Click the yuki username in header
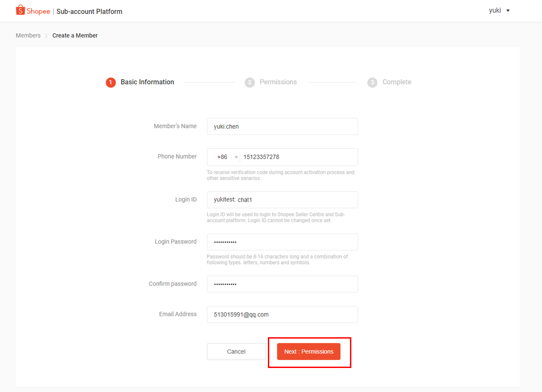The height and width of the screenshot is (392, 542). [495, 11]
